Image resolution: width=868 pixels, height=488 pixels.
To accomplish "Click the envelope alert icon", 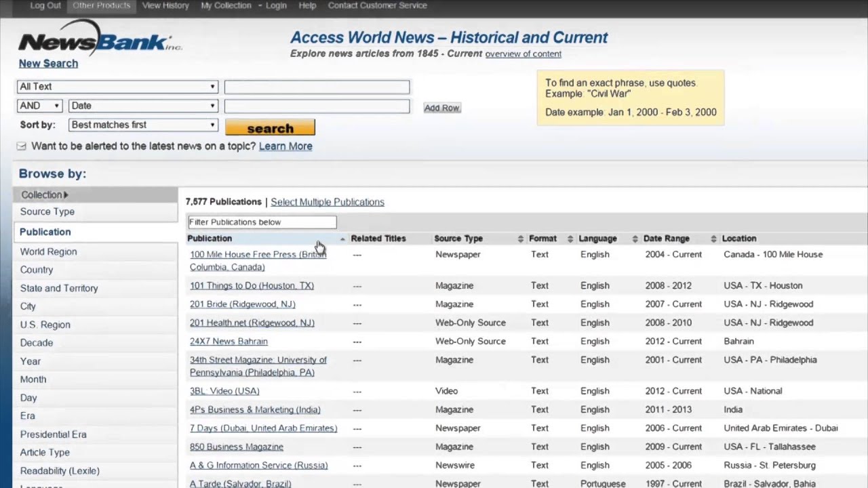I will point(22,146).
